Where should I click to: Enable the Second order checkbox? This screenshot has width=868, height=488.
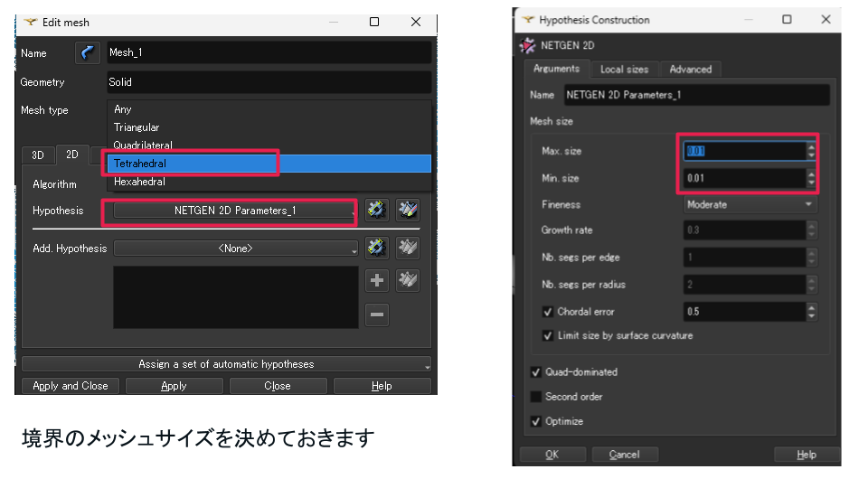[x=536, y=397]
